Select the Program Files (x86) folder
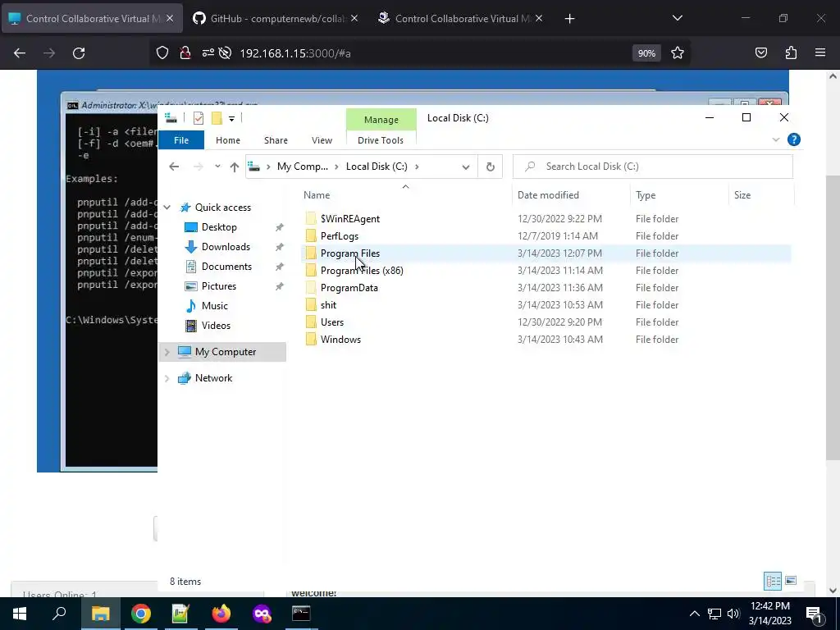 pyautogui.click(x=362, y=271)
